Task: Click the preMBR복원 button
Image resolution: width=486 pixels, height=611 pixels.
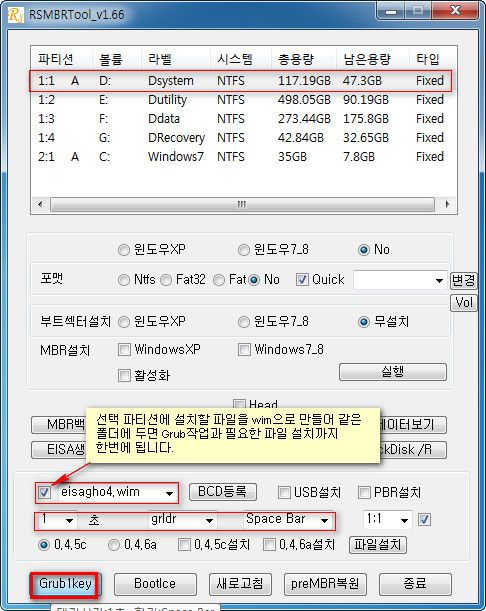Action: pyautogui.click(x=325, y=584)
